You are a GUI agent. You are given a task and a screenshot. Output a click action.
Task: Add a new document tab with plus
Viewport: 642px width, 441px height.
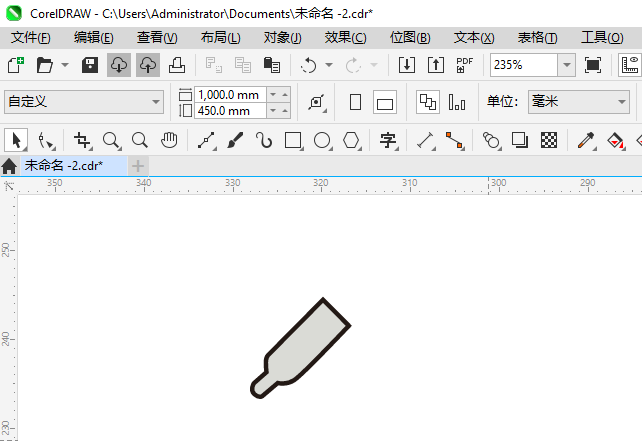click(x=138, y=166)
